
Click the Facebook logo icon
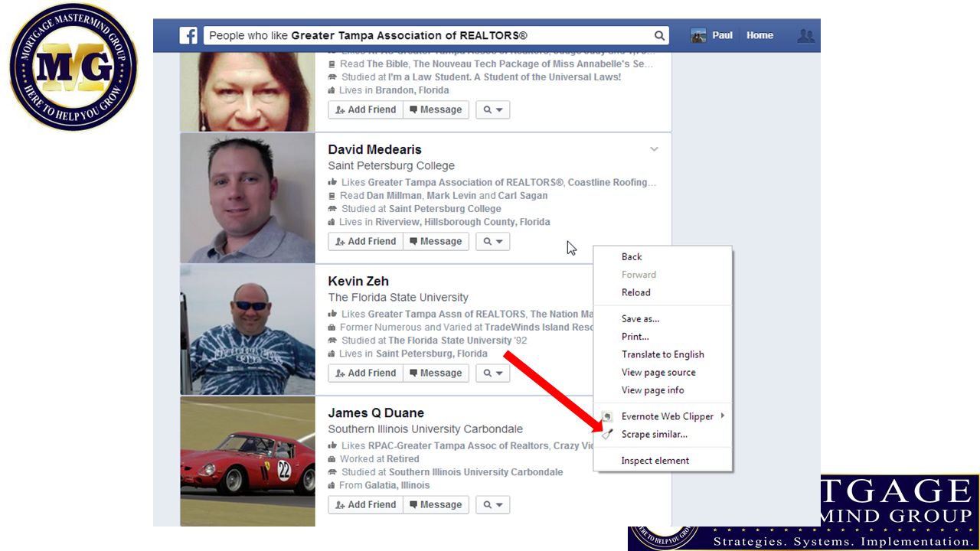pyautogui.click(x=188, y=35)
